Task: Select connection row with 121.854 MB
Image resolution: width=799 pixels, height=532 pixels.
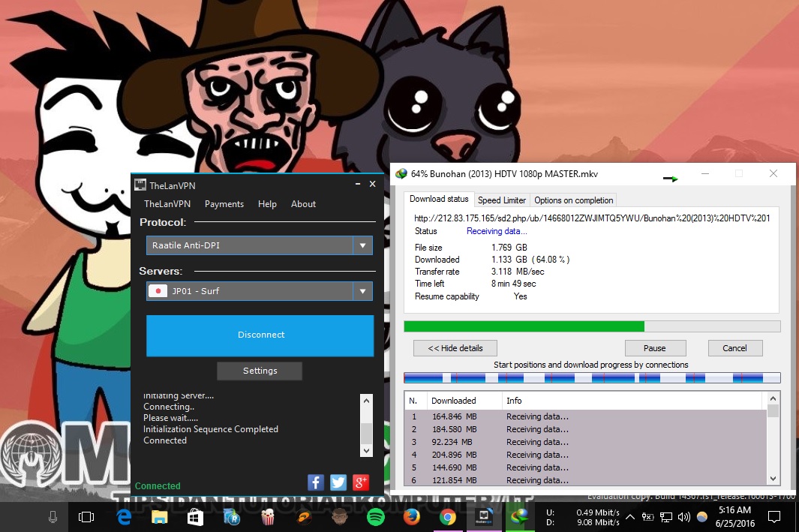Action: click(585, 480)
